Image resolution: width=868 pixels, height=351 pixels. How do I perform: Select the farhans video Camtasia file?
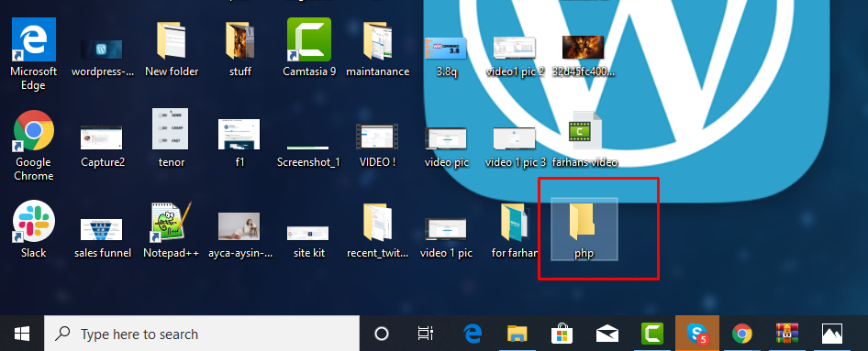(x=584, y=131)
